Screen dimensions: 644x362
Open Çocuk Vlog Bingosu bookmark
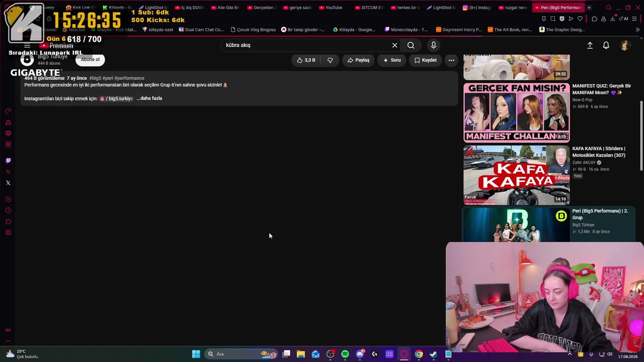point(253,30)
